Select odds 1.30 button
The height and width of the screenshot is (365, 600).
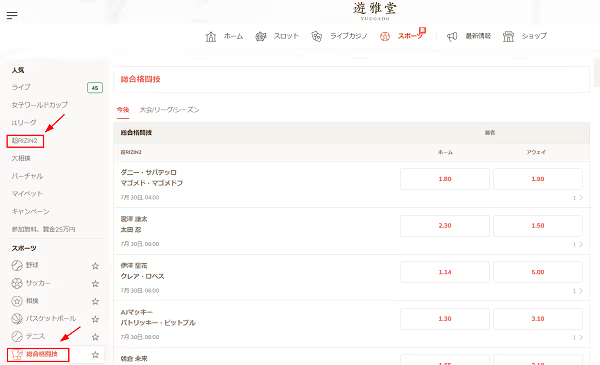coord(445,319)
